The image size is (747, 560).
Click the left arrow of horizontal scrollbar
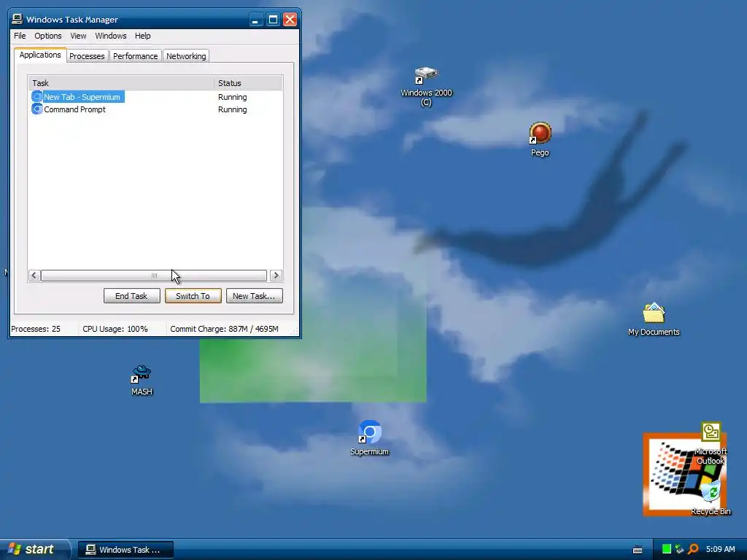click(34, 275)
